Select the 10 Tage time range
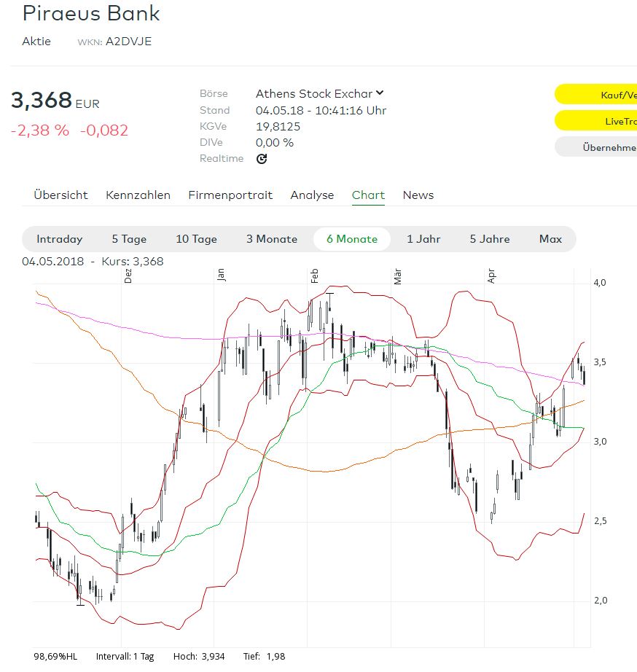Image resolution: width=637 pixels, height=672 pixels. click(x=197, y=239)
